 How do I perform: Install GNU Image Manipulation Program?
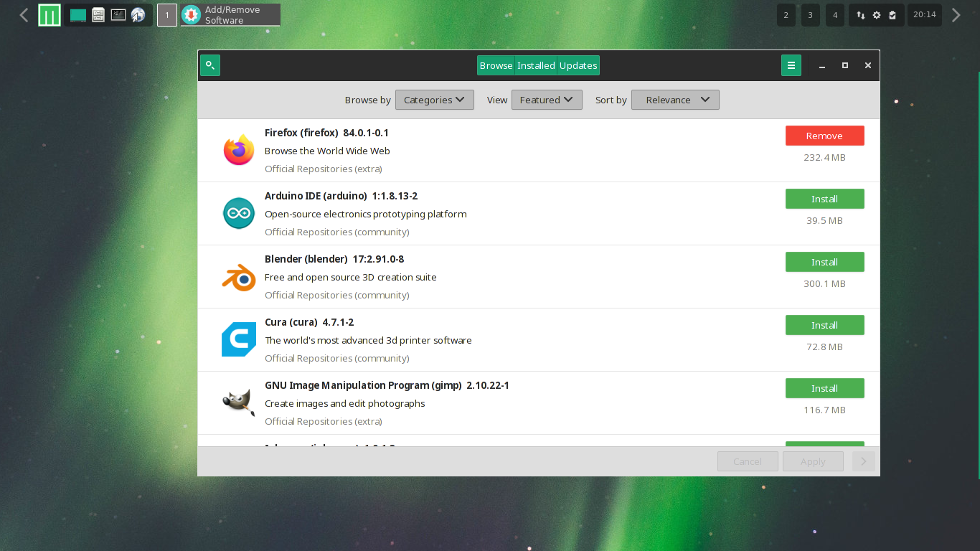(825, 388)
